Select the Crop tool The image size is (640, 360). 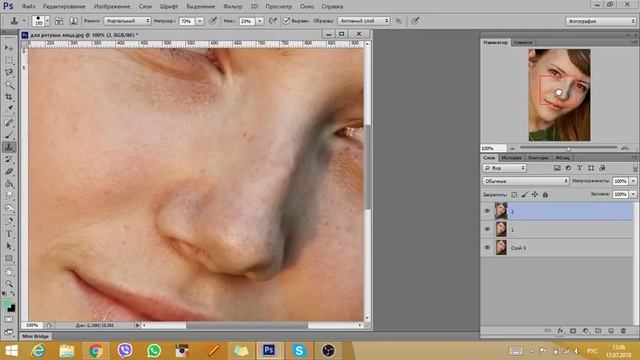(9, 97)
